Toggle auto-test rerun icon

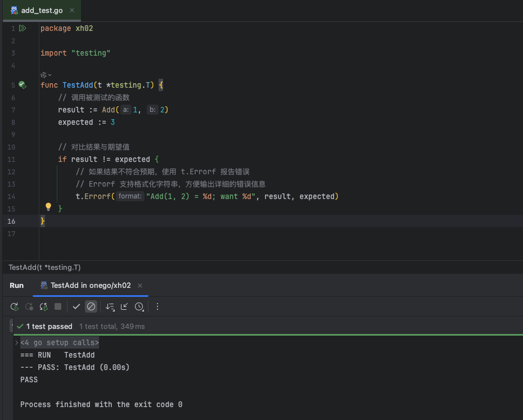tap(43, 306)
